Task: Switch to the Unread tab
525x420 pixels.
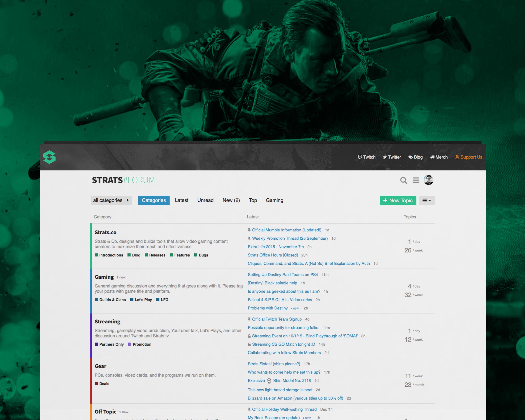Action: coord(205,200)
